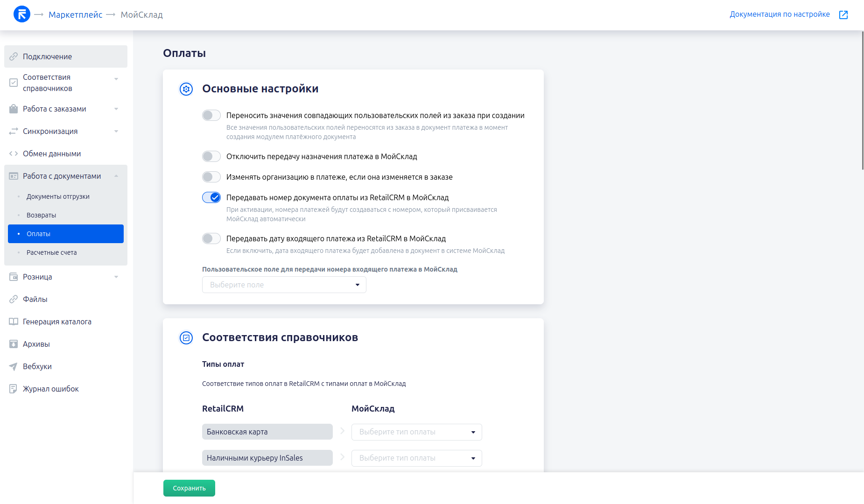Viewport: 864px width, 504px height.
Task: Open Расчетные счета submenu item
Action: tap(52, 252)
